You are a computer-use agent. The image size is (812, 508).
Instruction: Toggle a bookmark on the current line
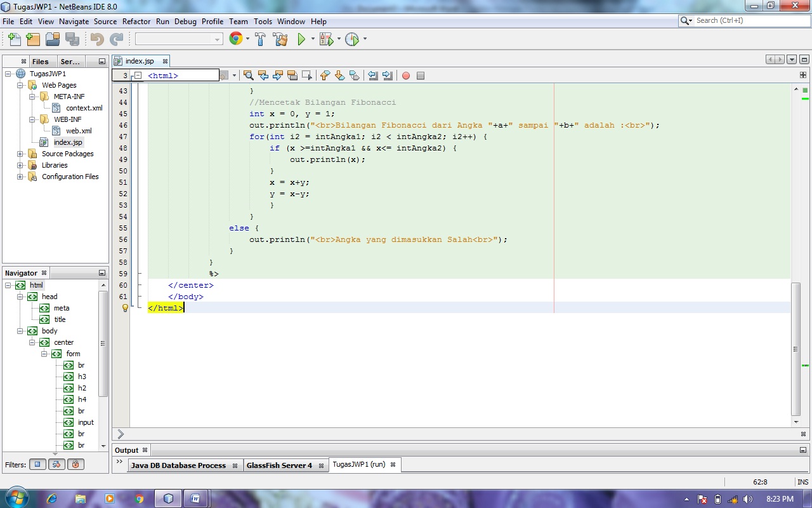click(355, 76)
